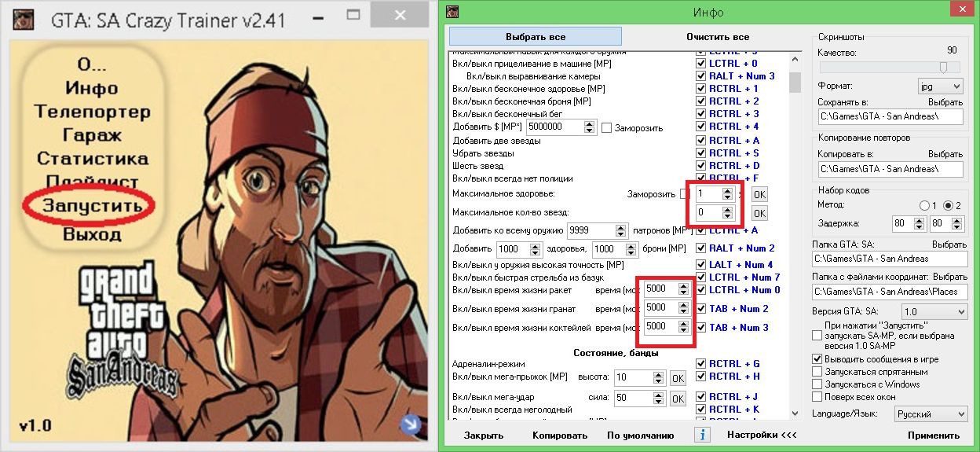Click the blue info icon button
The height and width of the screenshot is (452, 980).
click(703, 434)
